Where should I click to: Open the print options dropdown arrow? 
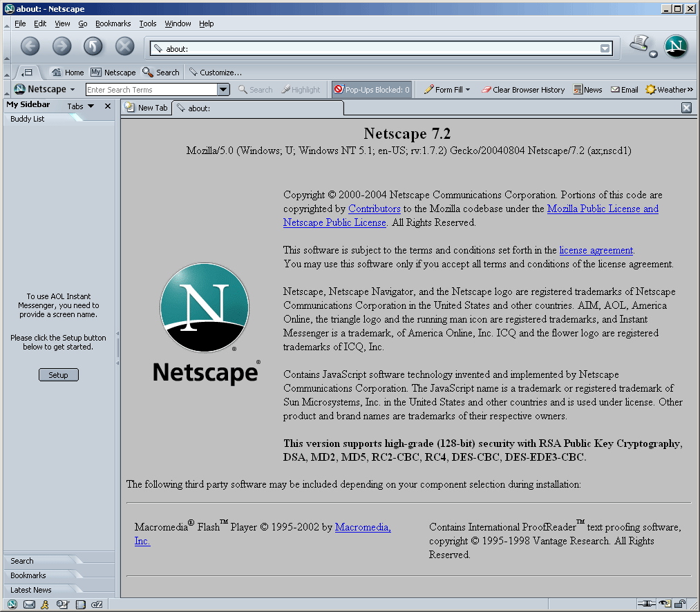pos(653,55)
